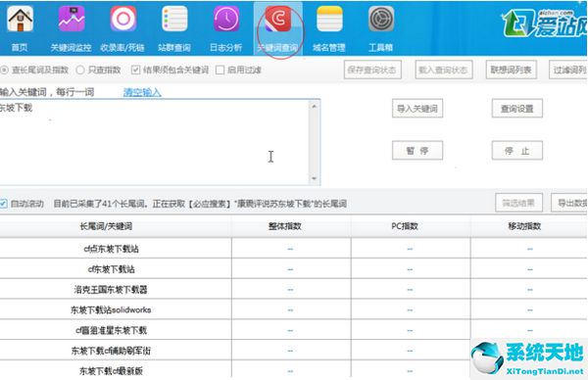588x380 pixels.
Task: Click 导入关键词 button
Action: point(417,109)
